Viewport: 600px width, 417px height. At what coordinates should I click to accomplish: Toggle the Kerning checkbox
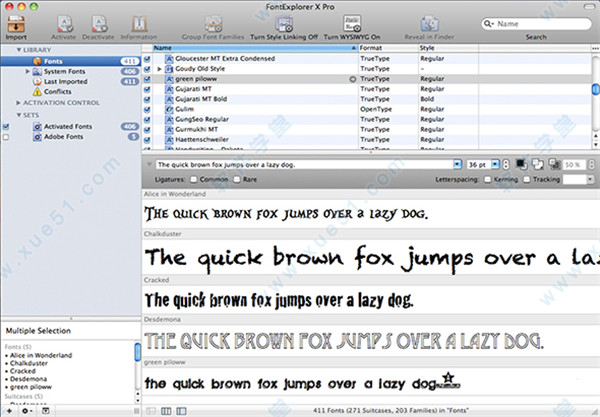click(487, 178)
